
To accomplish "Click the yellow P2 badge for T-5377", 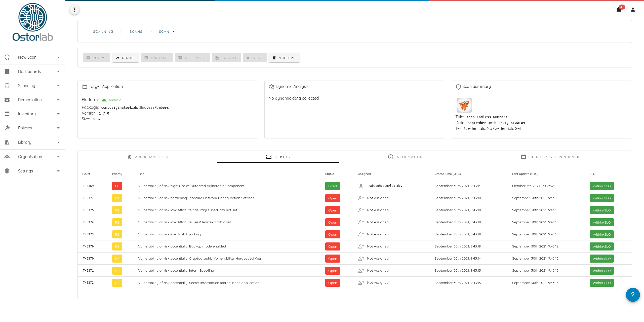I will coord(117,198).
